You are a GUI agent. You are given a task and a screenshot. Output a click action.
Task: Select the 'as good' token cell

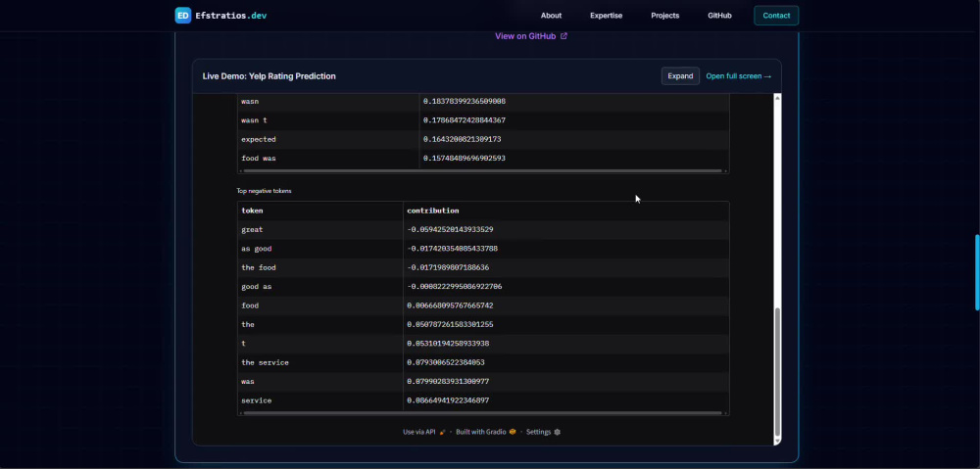coord(320,249)
